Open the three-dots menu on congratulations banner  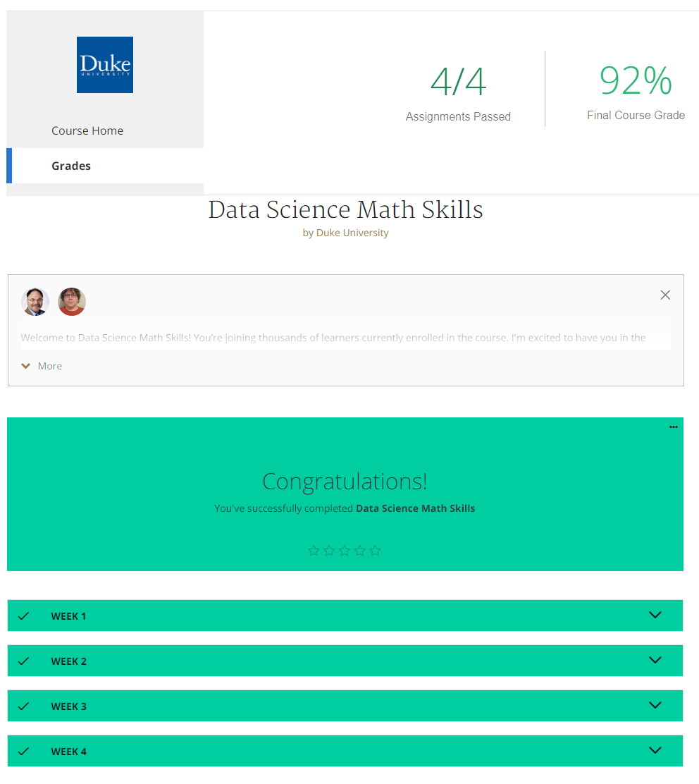point(674,427)
